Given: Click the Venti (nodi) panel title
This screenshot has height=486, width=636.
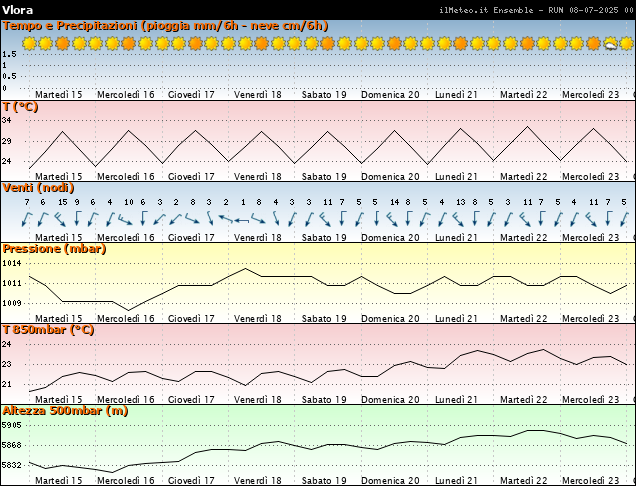Looking at the screenshot, I should (x=39, y=188).
